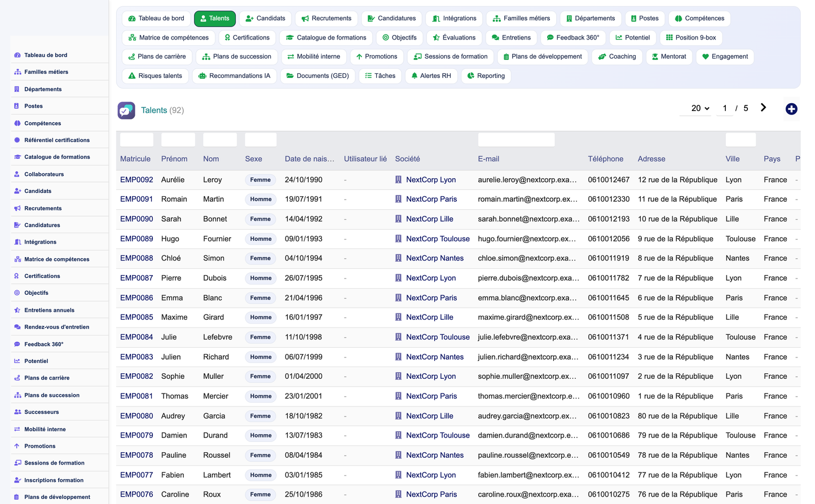Image resolution: width=815 pixels, height=504 pixels.
Task: Click the Promotions arrow icon in sidebar
Action: click(17, 446)
